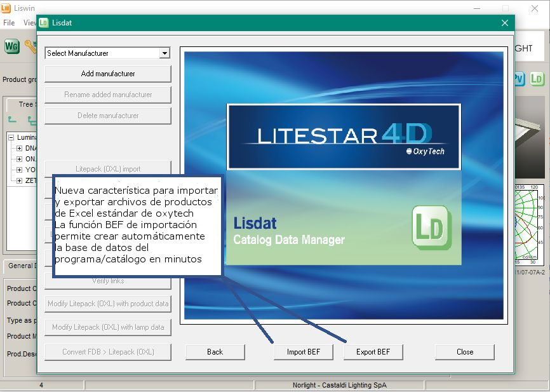
Task: Click the wrench tool icon in toolbar
Action: point(30,46)
